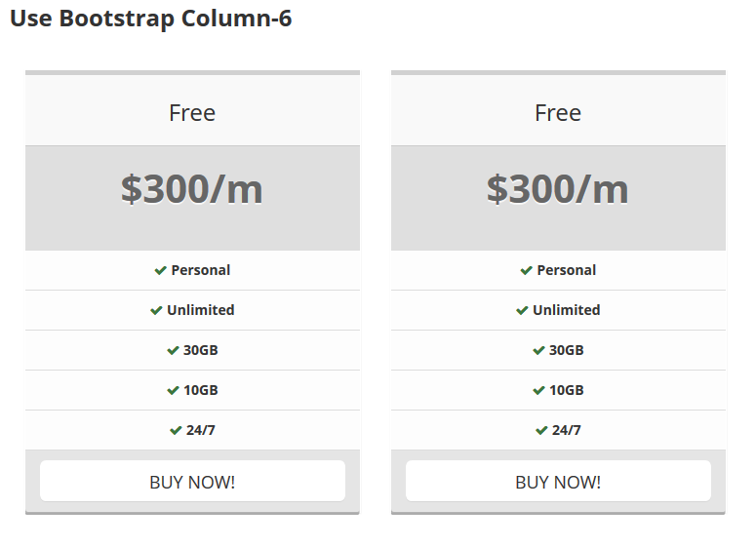Click the checkmark icon beside 24/7 in left card
This screenshot has width=756, height=549.
pos(176,430)
